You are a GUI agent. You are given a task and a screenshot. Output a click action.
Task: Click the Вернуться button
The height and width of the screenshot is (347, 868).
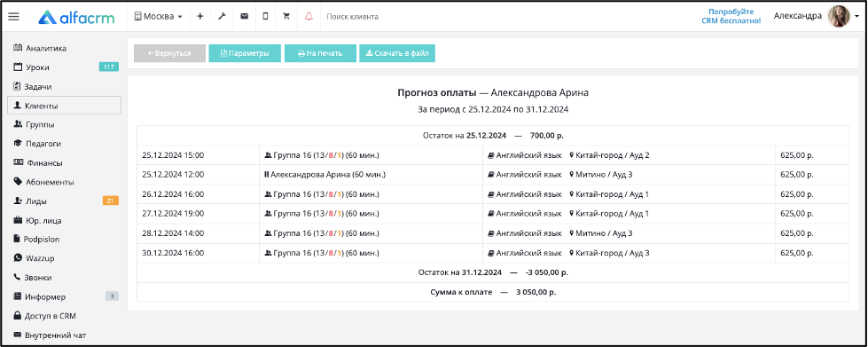pos(170,53)
